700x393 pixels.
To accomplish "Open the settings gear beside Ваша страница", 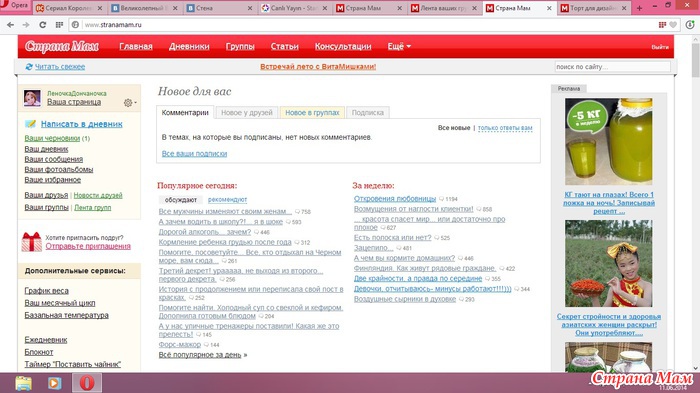I will [129, 103].
